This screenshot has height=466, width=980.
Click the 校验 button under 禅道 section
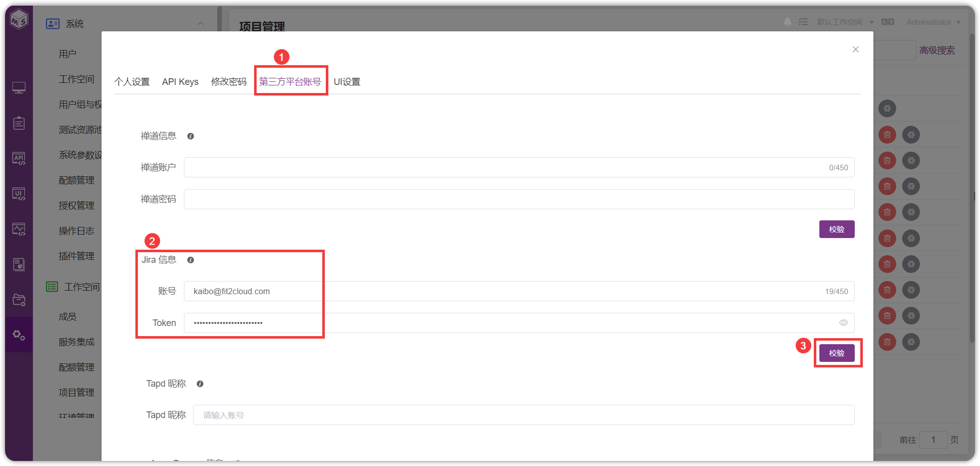(x=837, y=229)
